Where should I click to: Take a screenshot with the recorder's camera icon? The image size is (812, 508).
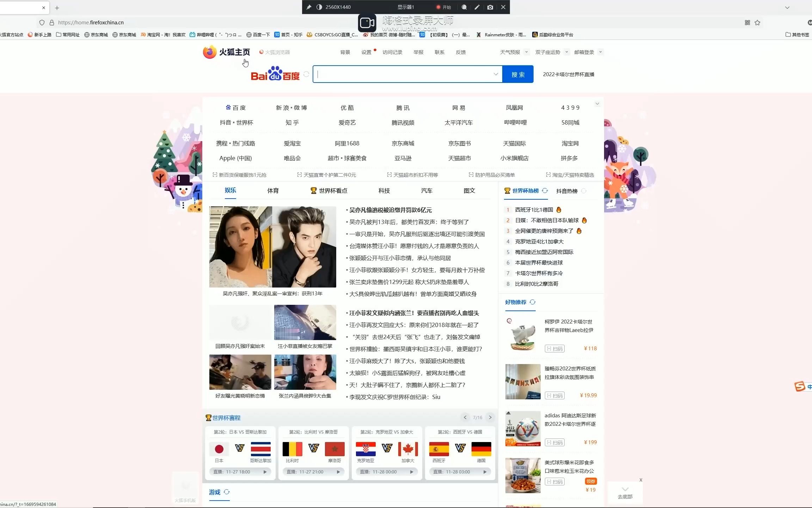(x=490, y=7)
